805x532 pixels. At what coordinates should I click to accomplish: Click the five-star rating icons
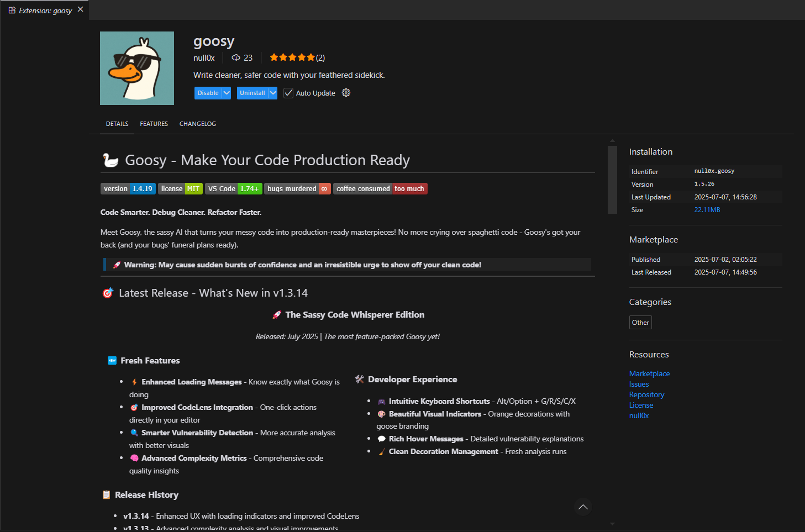[292, 57]
